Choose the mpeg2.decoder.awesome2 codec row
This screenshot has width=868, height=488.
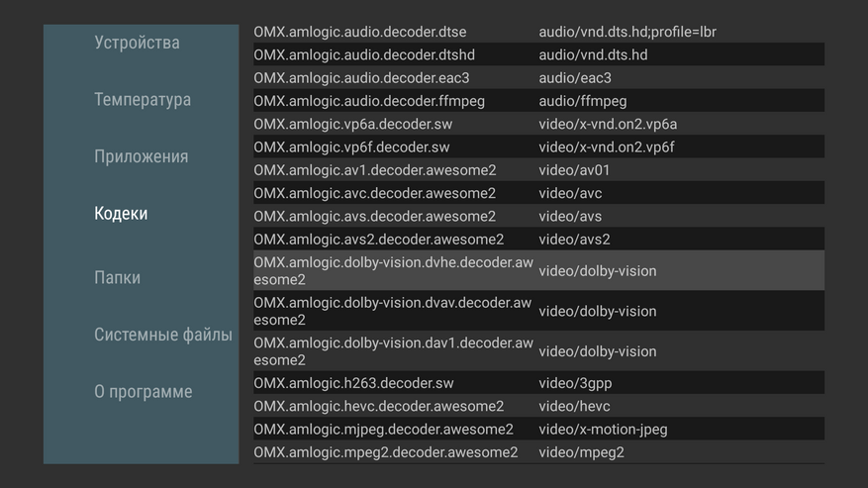(538, 452)
